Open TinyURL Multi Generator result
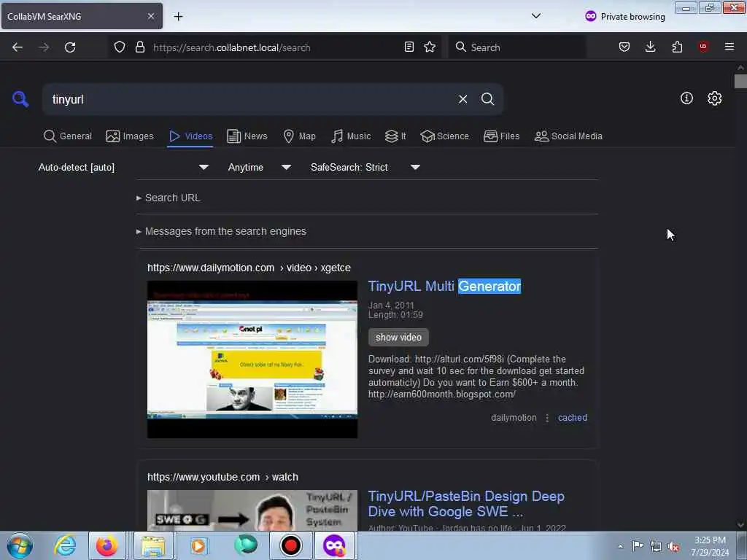This screenshot has width=747, height=560. coord(444,286)
